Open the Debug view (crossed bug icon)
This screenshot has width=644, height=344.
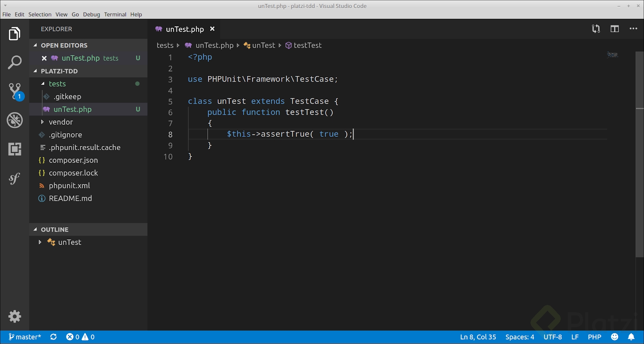[14, 120]
